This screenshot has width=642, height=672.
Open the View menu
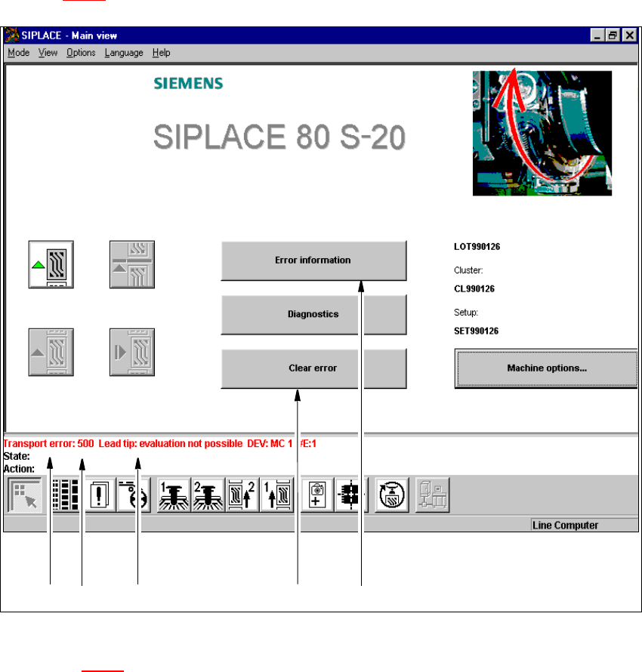48,53
